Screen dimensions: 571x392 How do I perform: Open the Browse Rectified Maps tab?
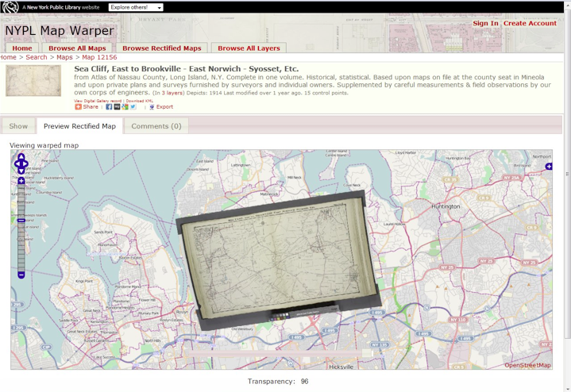coord(162,48)
